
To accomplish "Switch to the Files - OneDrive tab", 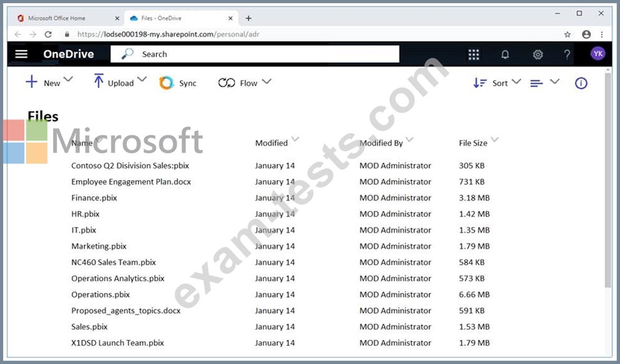I will pos(181,18).
